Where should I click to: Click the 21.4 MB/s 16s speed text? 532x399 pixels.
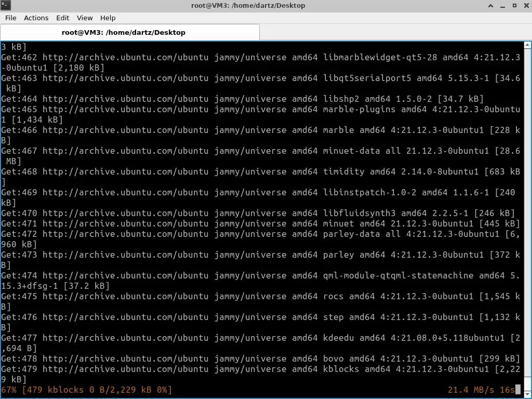482,390
